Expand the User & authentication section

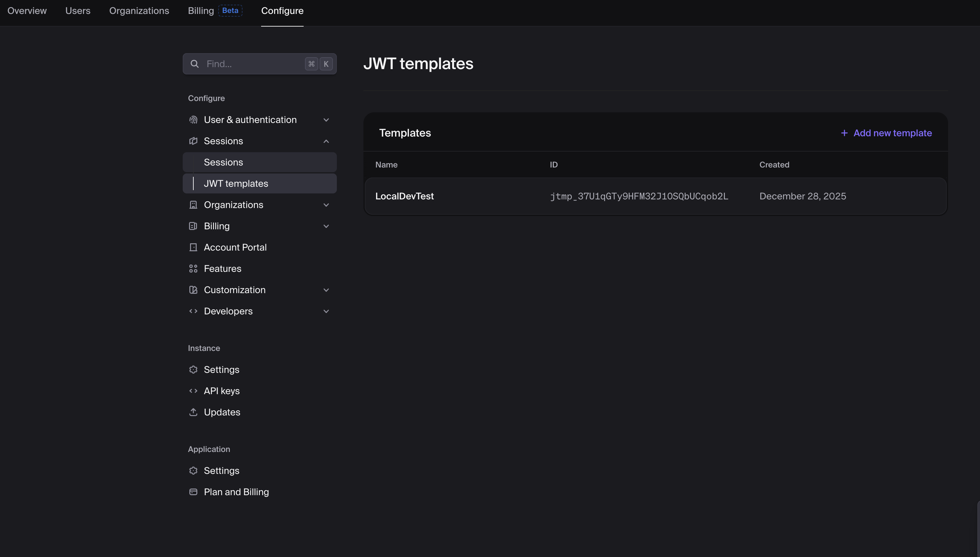pos(326,120)
